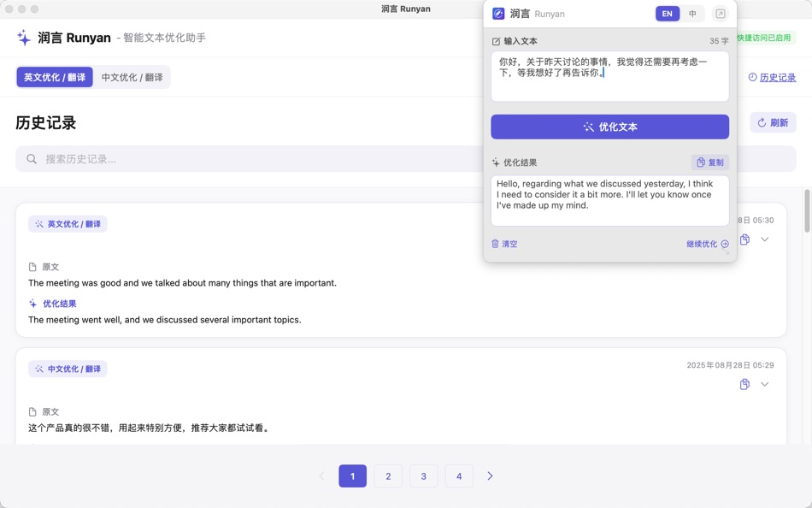Expand the first history record details
Screen dimensions: 812x508
coord(763,239)
